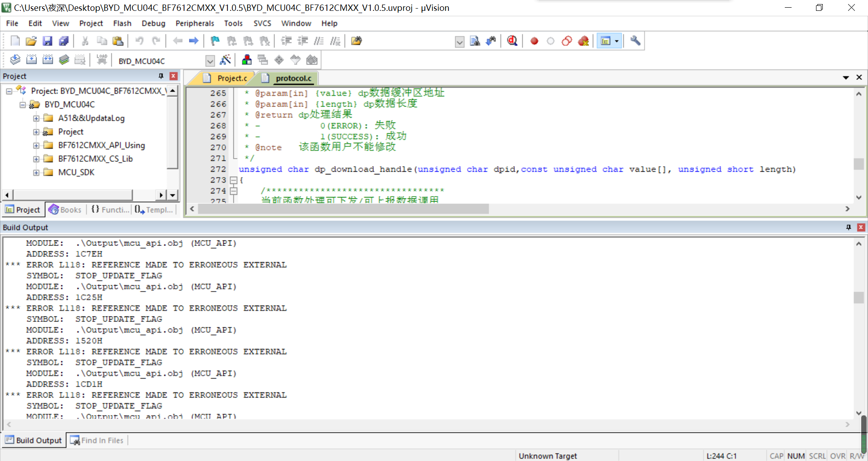Open Manage Project Items icon
The image size is (868, 461).
click(x=247, y=60)
